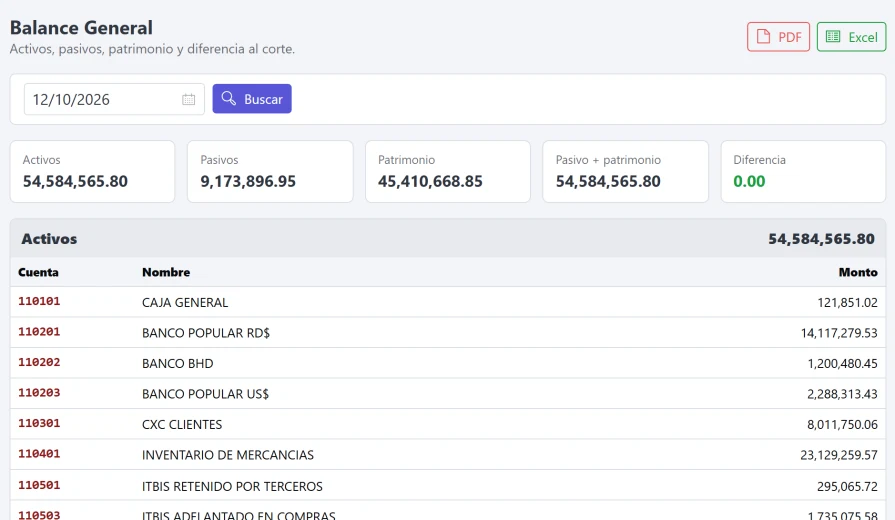895x520 pixels.
Task: Click the Balance General page title
Action: pos(81,27)
